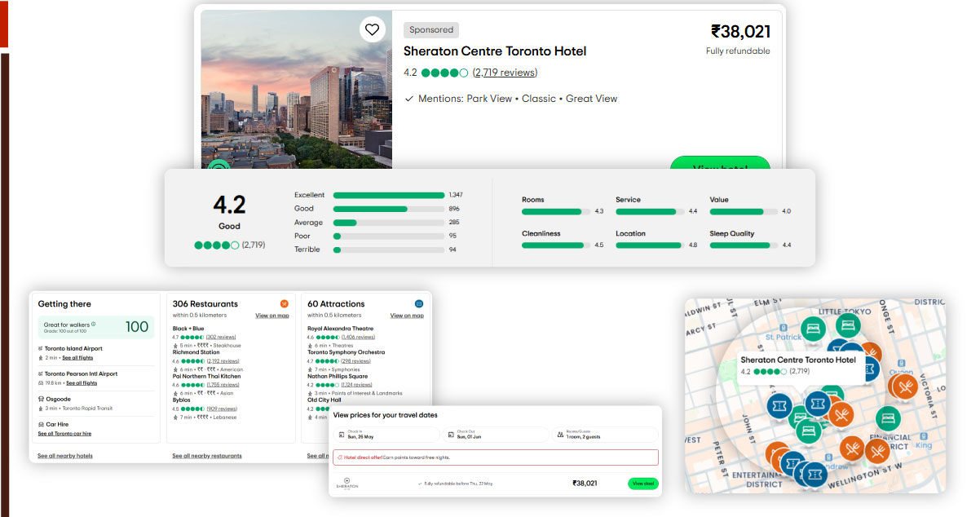
Task: Click the Check Out calendar icon
Action: pos(449,435)
